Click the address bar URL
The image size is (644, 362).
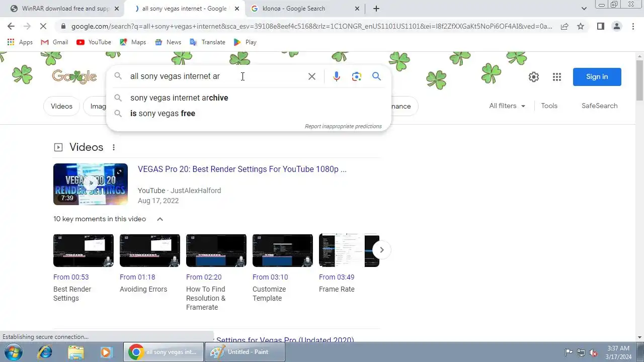click(312, 26)
